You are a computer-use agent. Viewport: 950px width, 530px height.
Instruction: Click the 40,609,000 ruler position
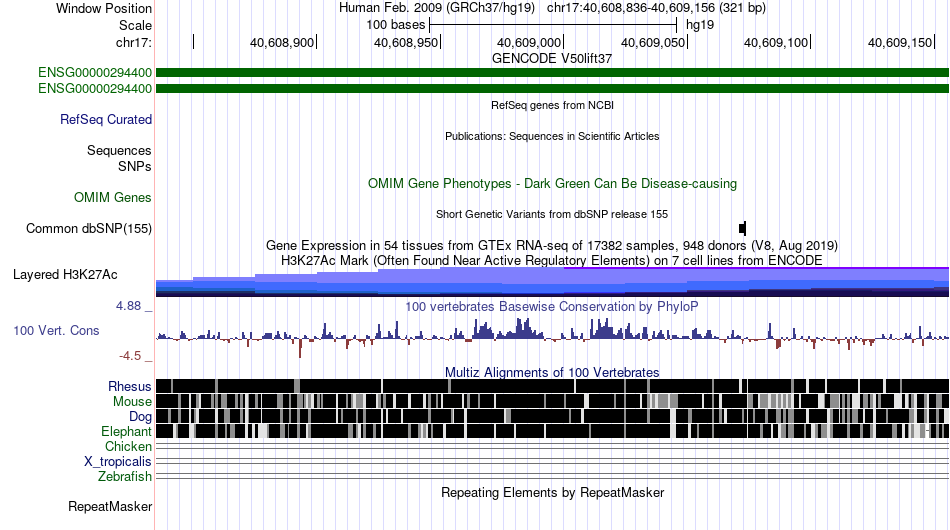tap(529, 43)
